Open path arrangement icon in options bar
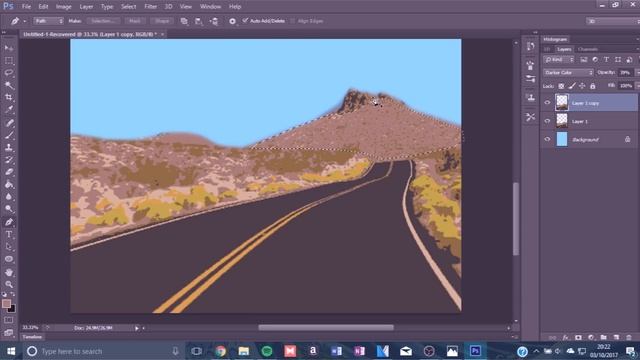This screenshot has height=360, width=640. pyautogui.click(x=214, y=21)
